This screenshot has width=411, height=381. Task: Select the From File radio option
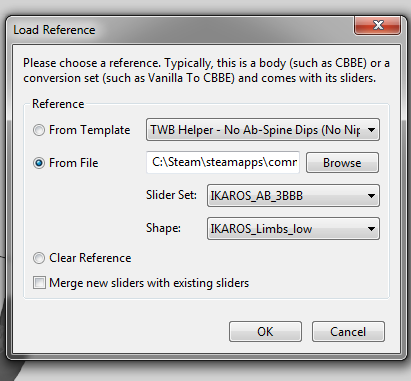point(39,163)
